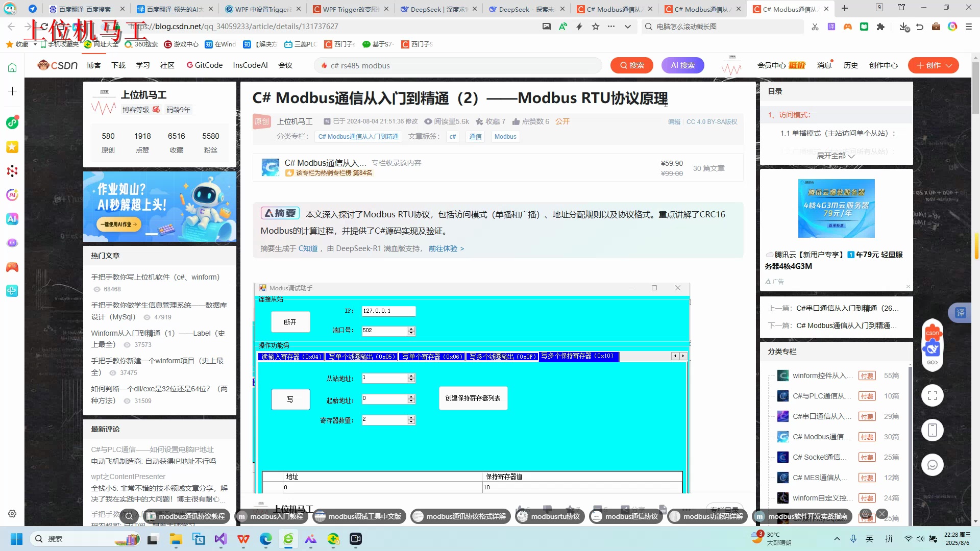Click the 译 translate icon on page edge
This screenshot has height=551, width=980.
coord(960,313)
